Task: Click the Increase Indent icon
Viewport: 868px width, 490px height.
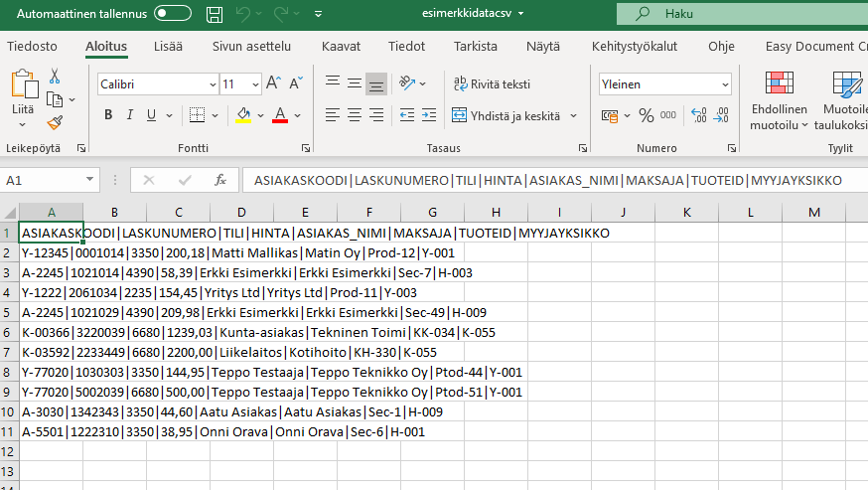Action: tap(429, 115)
